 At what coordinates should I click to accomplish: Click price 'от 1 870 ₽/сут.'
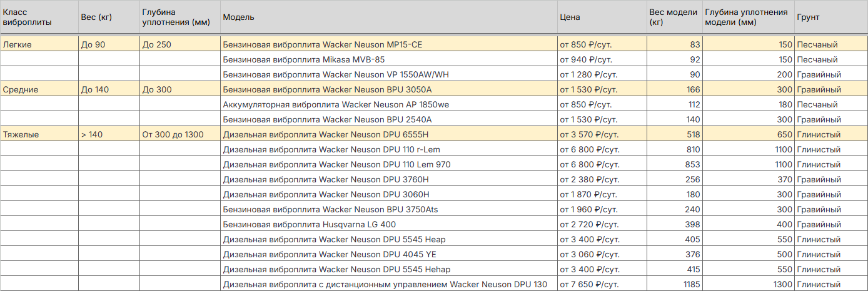point(602,195)
